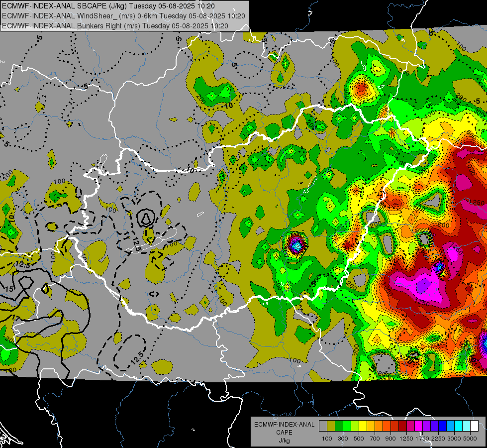Click the lime yellow-green legend swatch

point(355,426)
